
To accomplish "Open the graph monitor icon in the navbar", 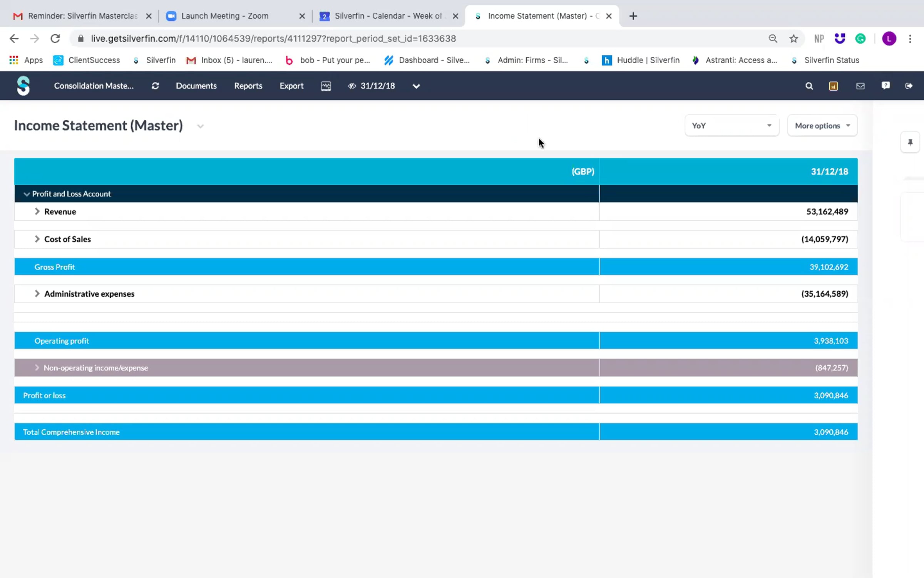I will (x=326, y=86).
